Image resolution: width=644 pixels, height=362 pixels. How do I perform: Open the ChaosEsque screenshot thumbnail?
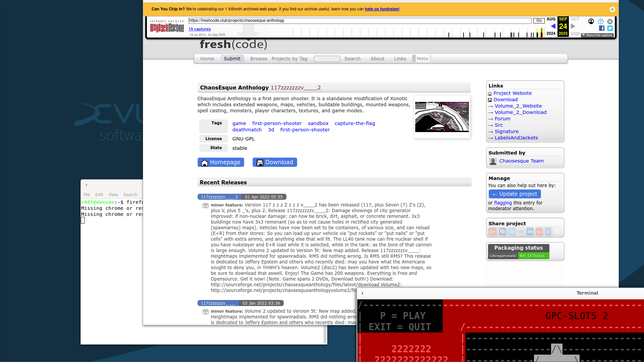click(x=442, y=117)
